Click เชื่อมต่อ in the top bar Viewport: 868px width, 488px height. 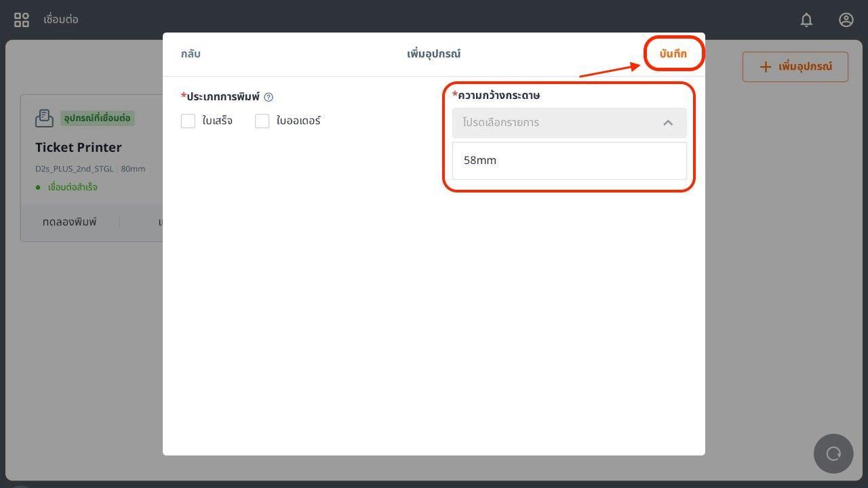tap(61, 20)
